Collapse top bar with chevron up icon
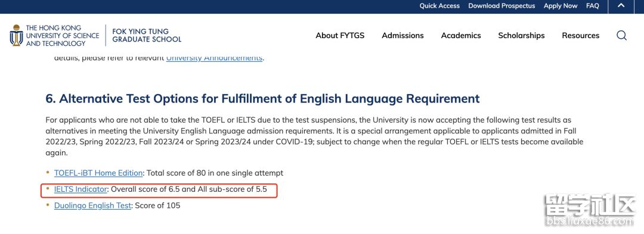Screen dimensions: 644x234 (x=621, y=6)
